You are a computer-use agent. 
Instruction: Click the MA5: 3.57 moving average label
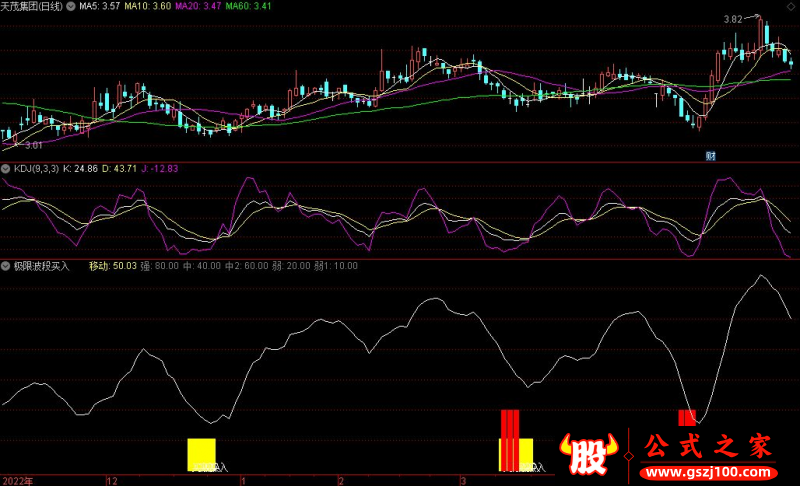click(100, 6)
